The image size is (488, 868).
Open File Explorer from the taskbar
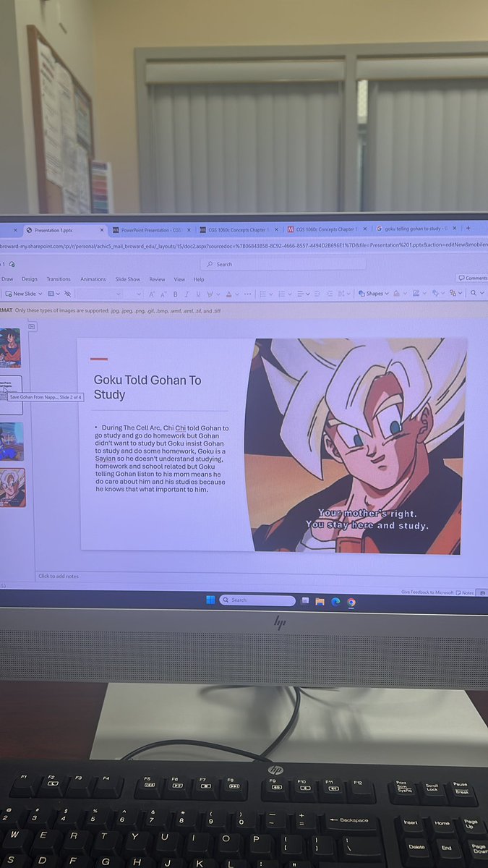[320, 601]
